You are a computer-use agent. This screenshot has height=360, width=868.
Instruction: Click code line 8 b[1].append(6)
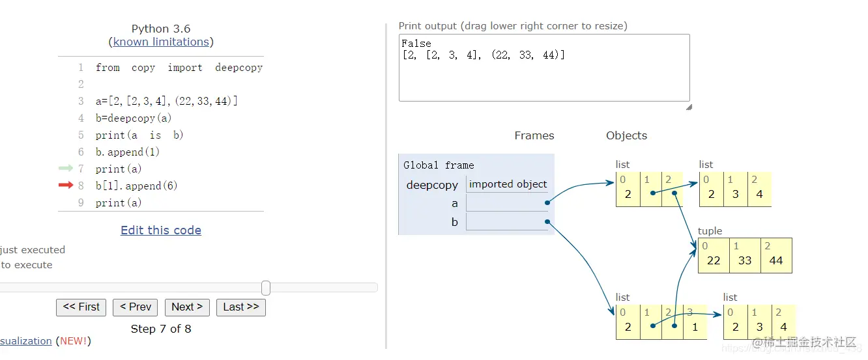(137, 186)
